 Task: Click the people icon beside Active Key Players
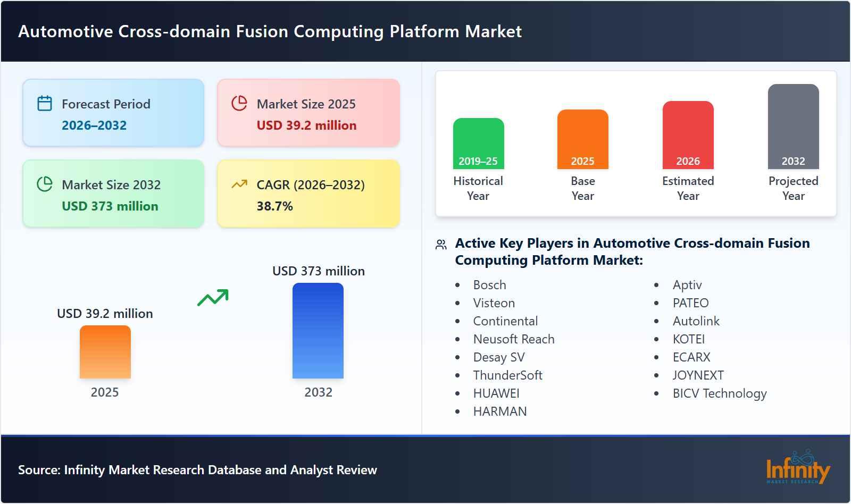click(x=441, y=245)
